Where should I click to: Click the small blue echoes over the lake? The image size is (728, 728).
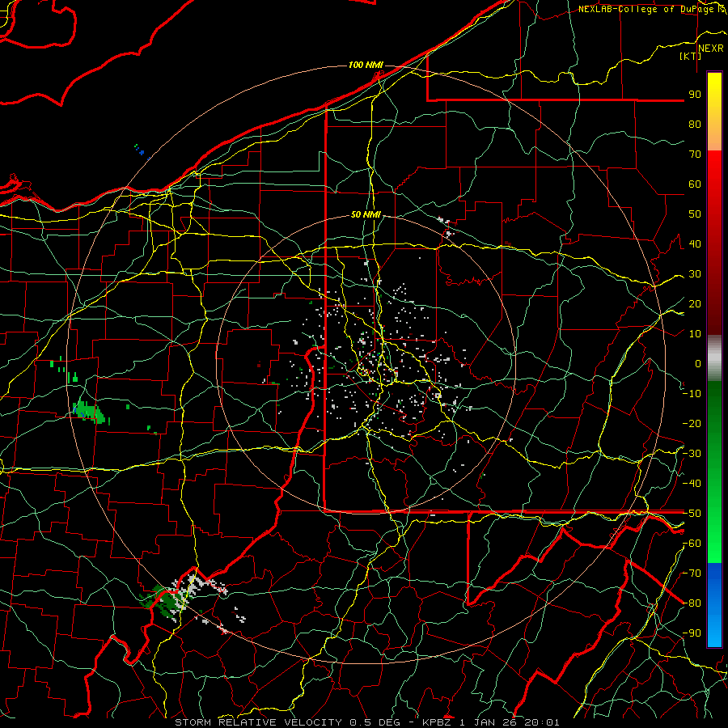(x=141, y=151)
